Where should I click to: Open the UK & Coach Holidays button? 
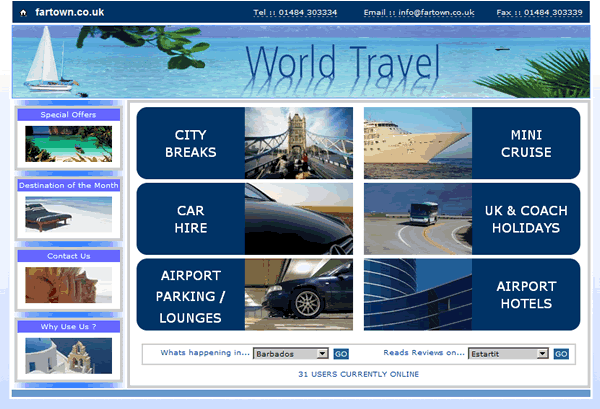[526, 219]
